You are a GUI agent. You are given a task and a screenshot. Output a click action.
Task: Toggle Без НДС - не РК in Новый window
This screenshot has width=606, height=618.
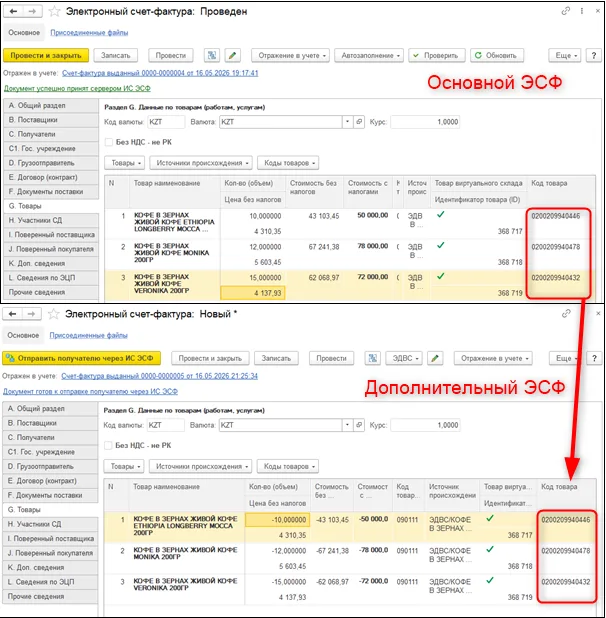coord(108,445)
